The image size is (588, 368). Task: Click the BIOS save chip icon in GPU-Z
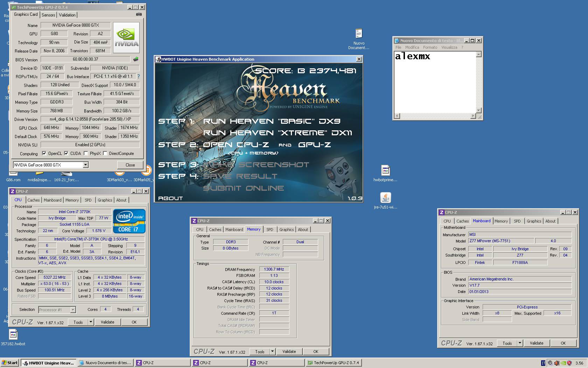[x=136, y=59]
